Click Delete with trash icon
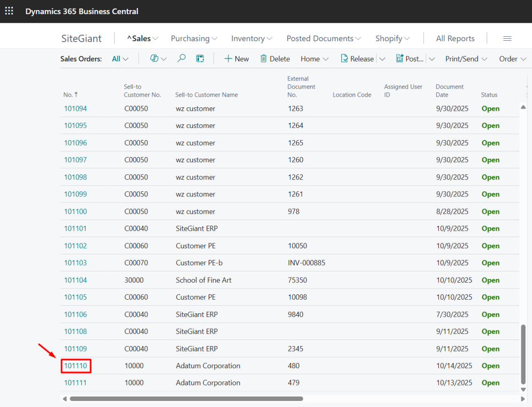Screen dimensions: 532x407 point(275,59)
